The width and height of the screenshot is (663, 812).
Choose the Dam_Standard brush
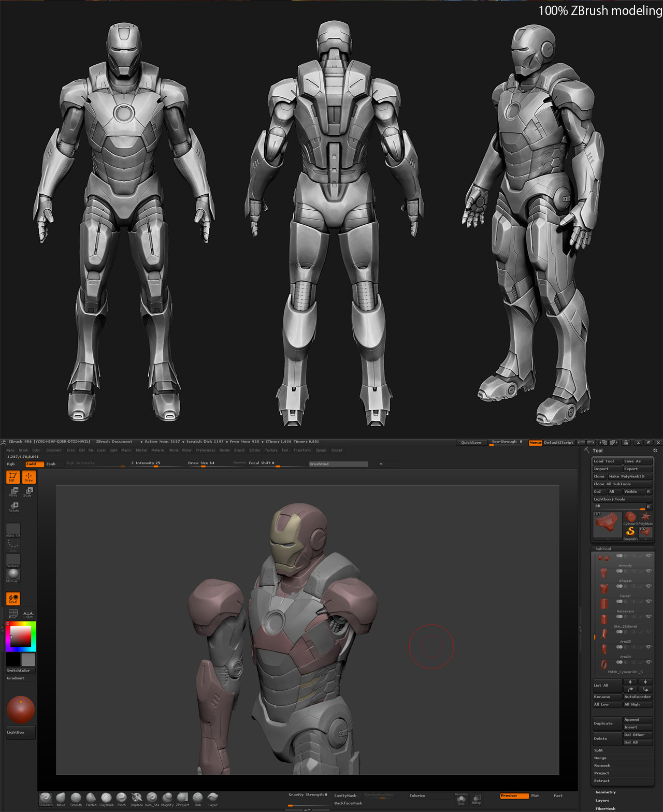152,799
